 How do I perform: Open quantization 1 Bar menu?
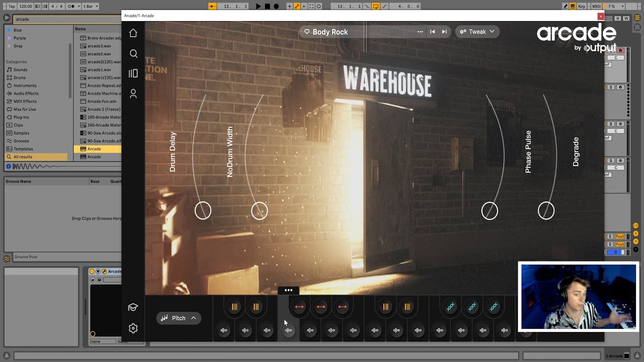tap(91, 6)
